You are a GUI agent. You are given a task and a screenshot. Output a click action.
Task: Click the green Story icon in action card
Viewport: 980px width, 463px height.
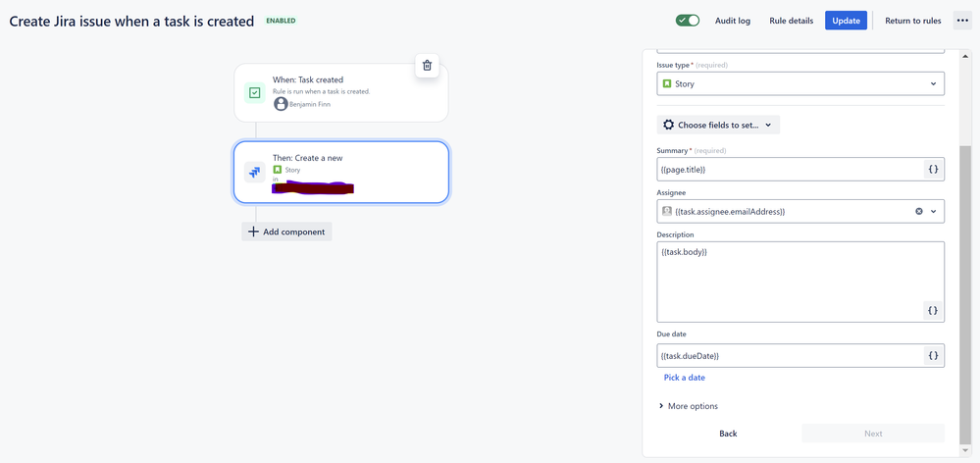278,170
